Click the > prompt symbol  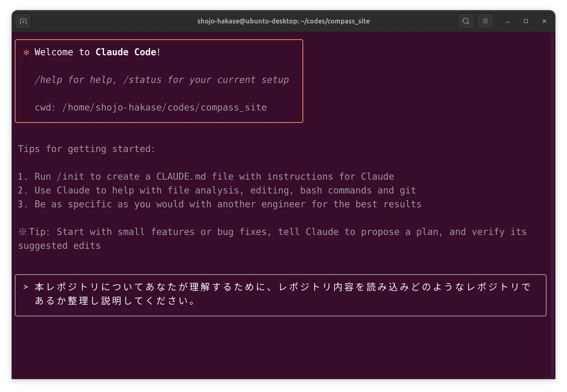point(26,287)
